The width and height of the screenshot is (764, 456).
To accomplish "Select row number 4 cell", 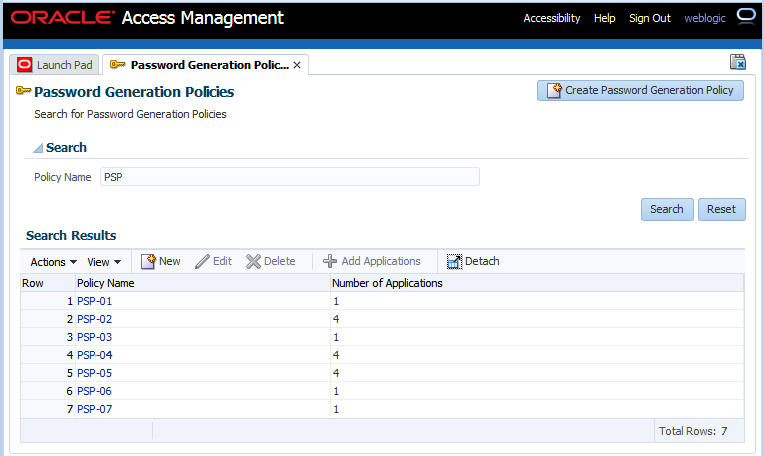I will pos(48,355).
